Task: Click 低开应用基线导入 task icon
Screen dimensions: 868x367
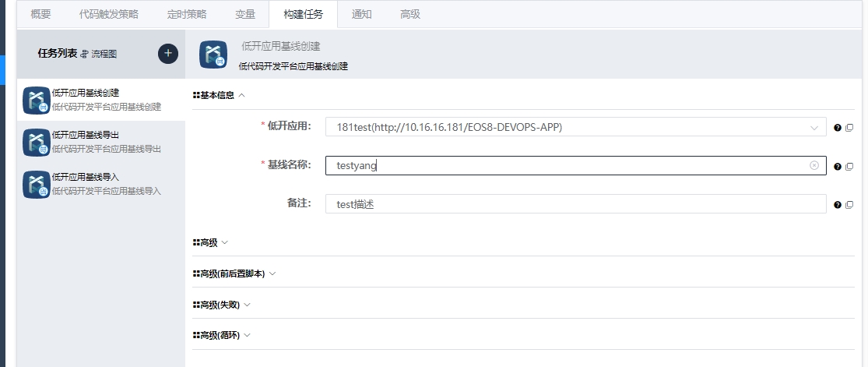Action: [x=37, y=185]
